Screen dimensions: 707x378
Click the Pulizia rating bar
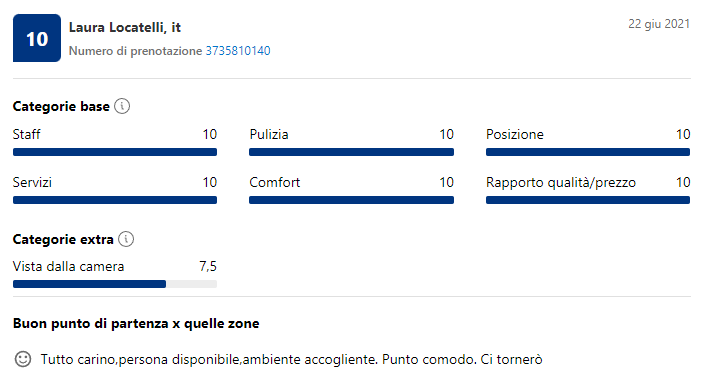351,152
